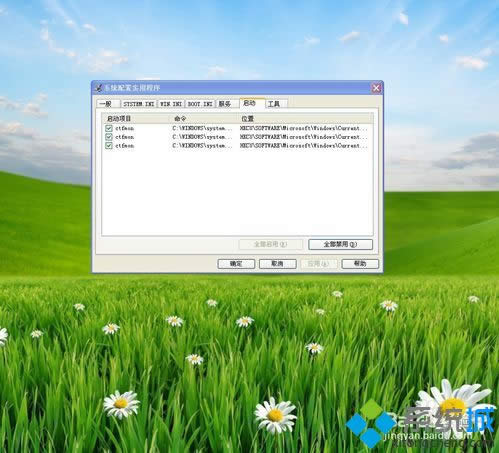This screenshot has width=499, height=453.
Task: Click the 全部禁用 button
Action: coord(340,244)
